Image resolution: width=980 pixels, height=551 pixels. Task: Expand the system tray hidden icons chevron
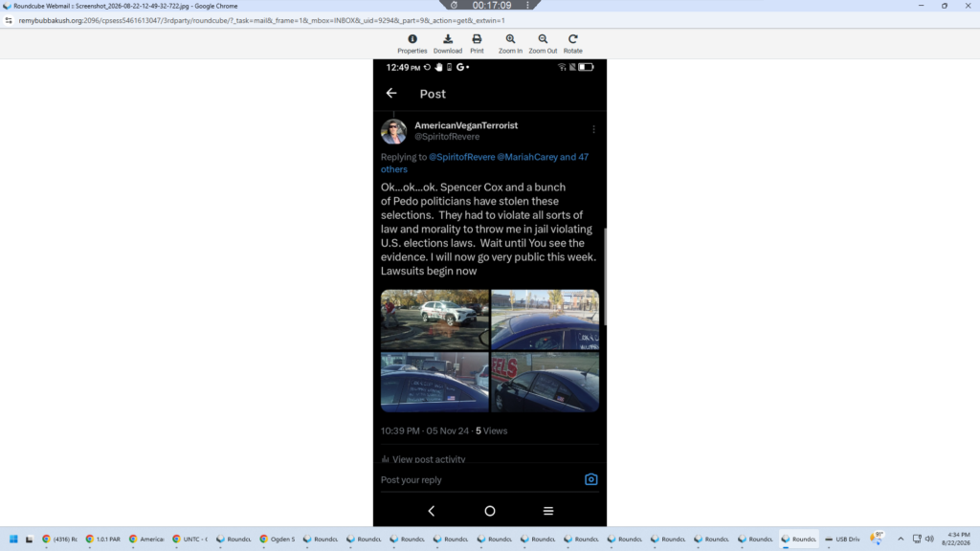pyautogui.click(x=901, y=540)
